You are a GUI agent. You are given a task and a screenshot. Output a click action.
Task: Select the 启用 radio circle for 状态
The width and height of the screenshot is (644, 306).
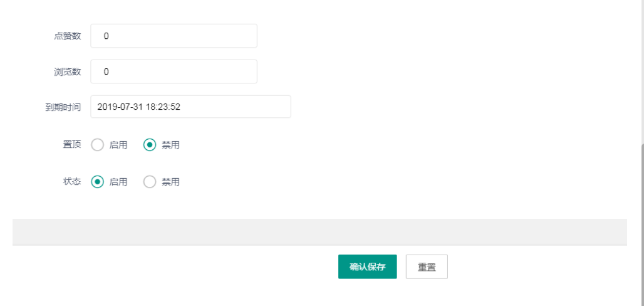pyautogui.click(x=97, y=182)
